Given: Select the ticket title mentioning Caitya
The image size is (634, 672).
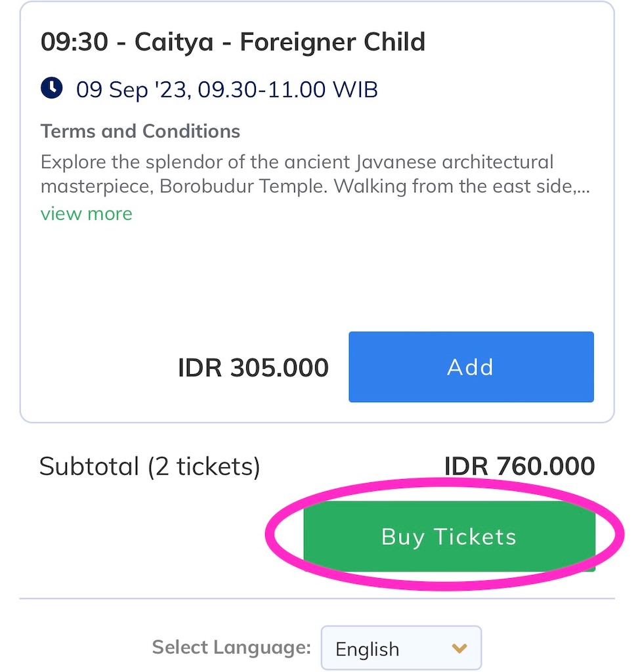Looking at the screenshot, I should [233, 42].
